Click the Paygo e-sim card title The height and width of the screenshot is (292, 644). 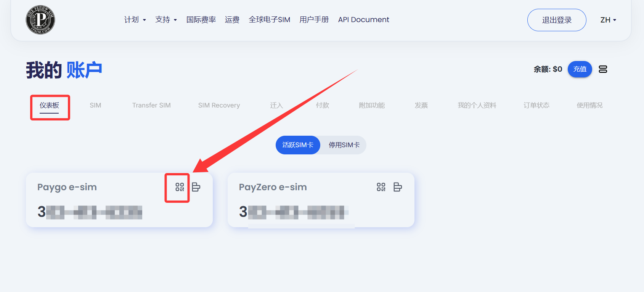[67, 187]
